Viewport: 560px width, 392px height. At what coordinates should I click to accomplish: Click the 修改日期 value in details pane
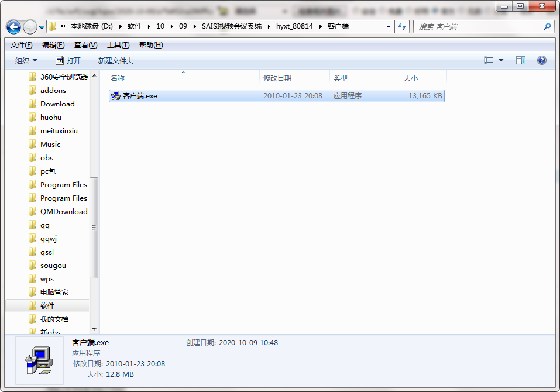click(135, 364)
